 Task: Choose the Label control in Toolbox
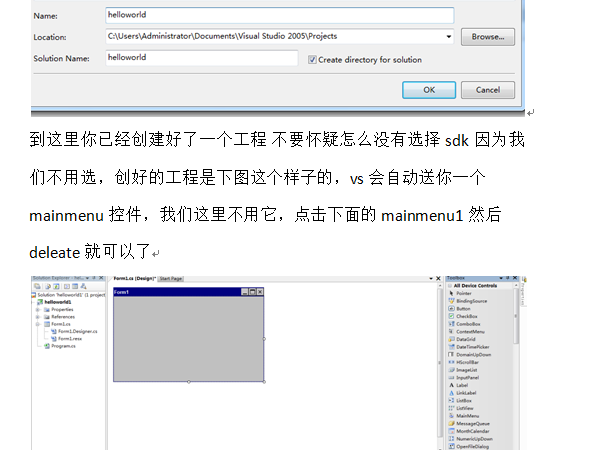pyautogui.click(x=461, y=385)
